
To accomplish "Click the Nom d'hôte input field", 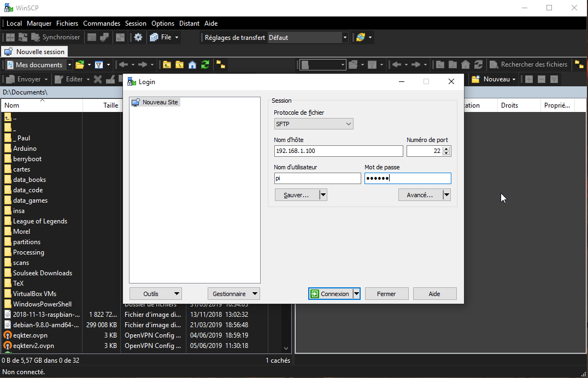I will [338, 151].
